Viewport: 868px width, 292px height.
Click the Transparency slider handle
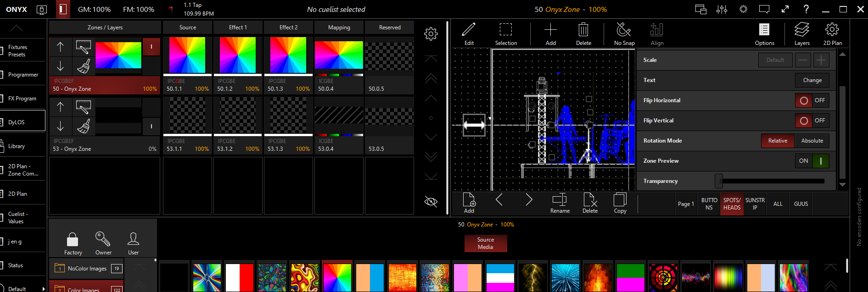coord(719,181)
